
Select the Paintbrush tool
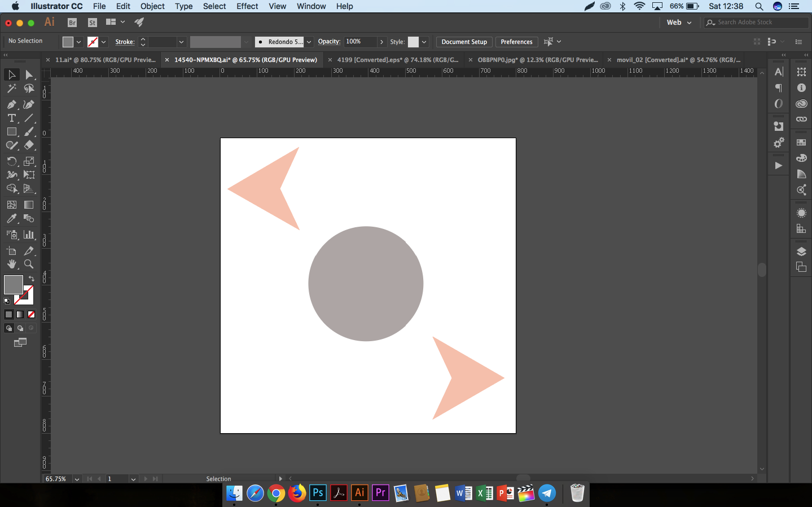29,131
